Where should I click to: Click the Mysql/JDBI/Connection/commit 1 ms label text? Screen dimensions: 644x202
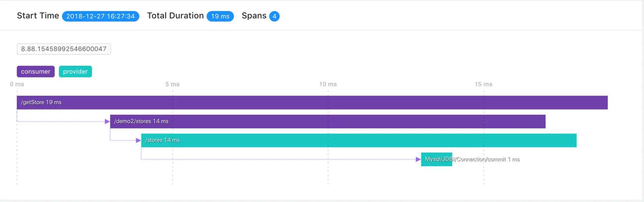click(x=472, y=159)
